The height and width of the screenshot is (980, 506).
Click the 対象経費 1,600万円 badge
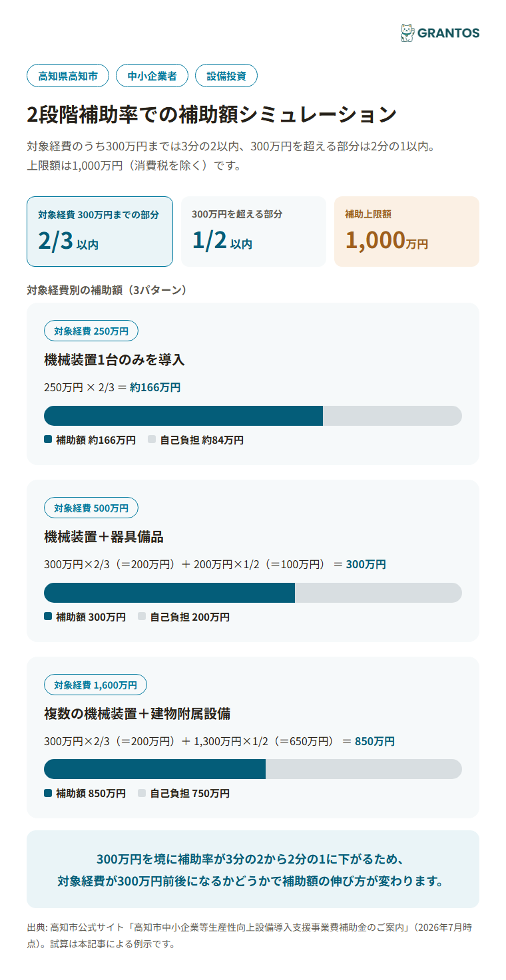[95, 685]
